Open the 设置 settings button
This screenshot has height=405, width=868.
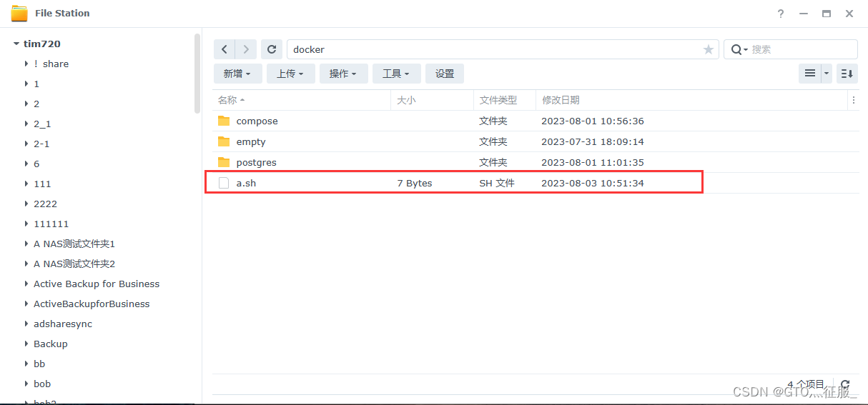[445, 74]
